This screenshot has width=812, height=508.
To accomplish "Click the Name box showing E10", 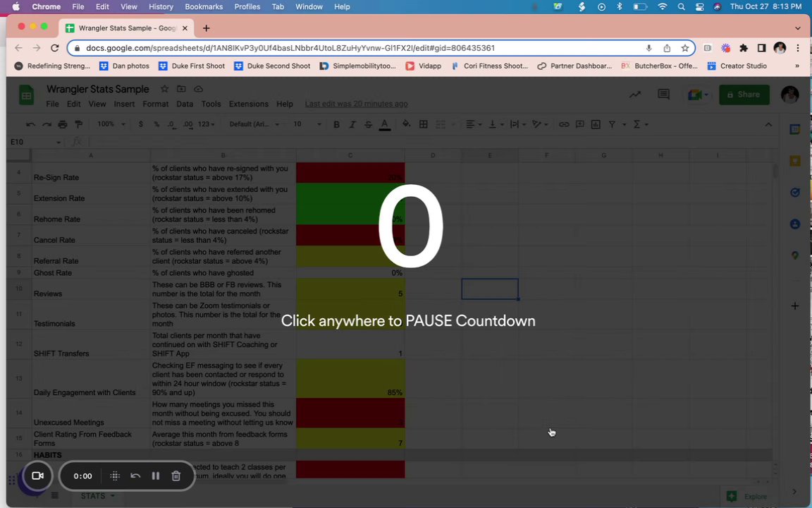I will point(34,142).
